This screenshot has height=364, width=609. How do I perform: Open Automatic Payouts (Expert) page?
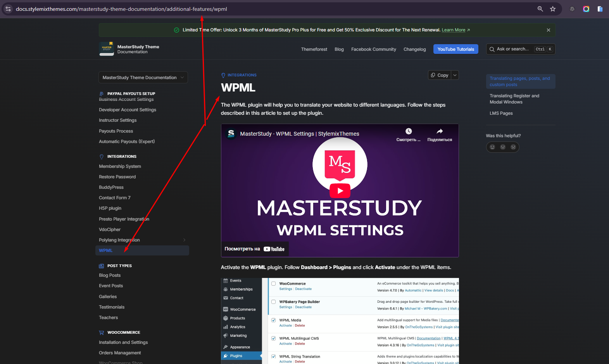(x=127, y=141)
